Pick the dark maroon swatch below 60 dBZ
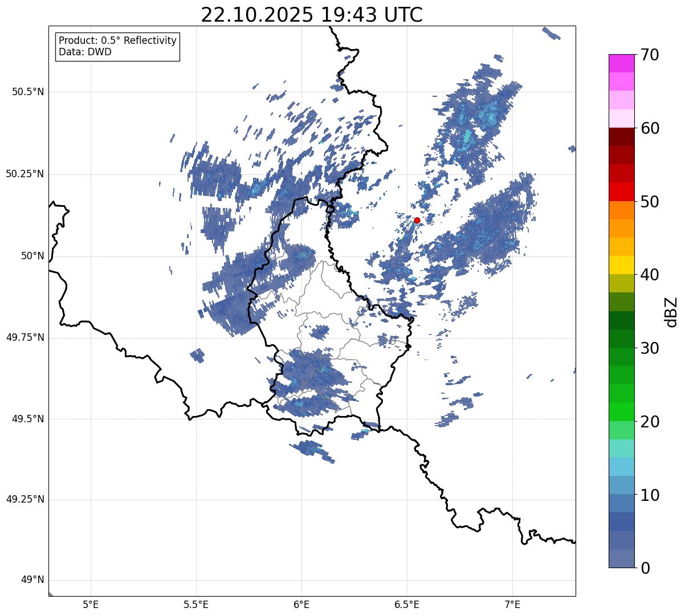 (622, 137)
